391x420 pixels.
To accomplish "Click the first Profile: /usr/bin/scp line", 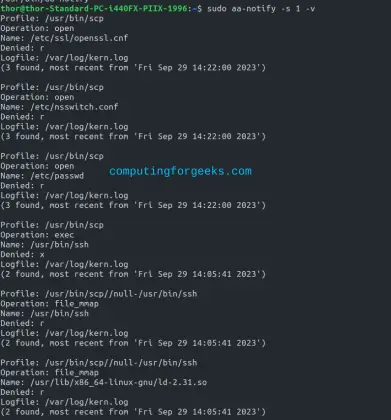I will tap(52, 18).
